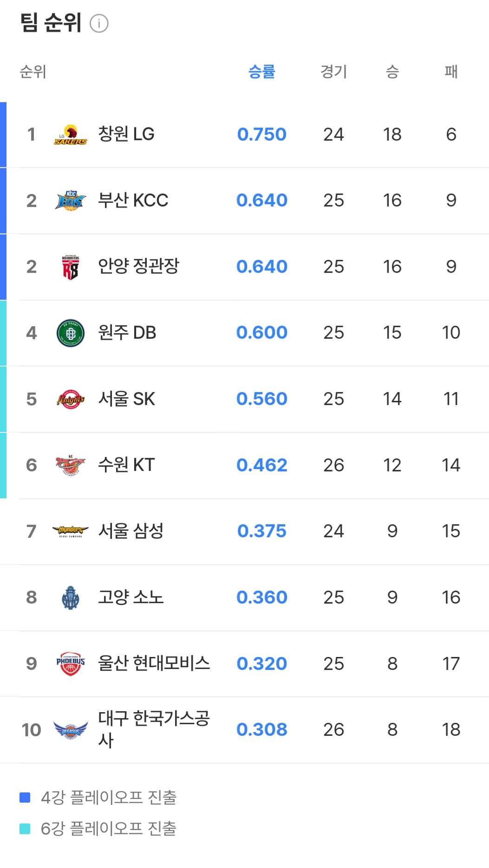Click blue 4강 플레이오프 진출 legend swatch
The height and width of the screenshot is (868, 489).
click(x=25, y=797)
